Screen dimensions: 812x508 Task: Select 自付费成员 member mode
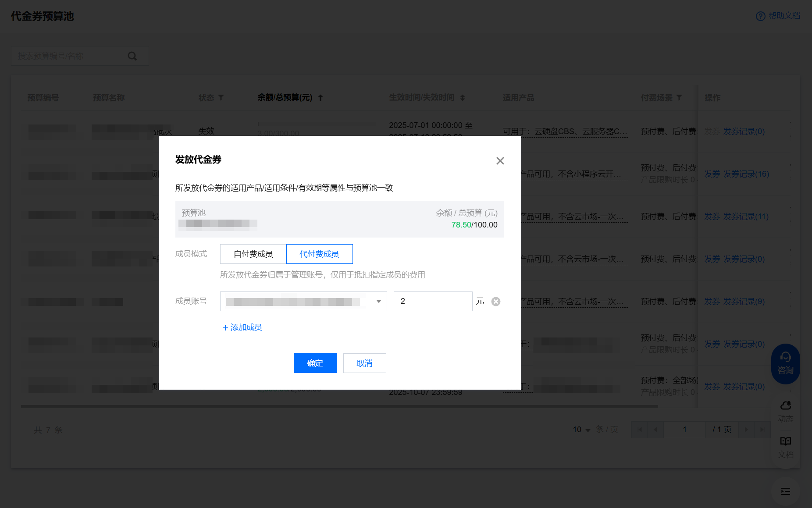click(x=253, y=254)
